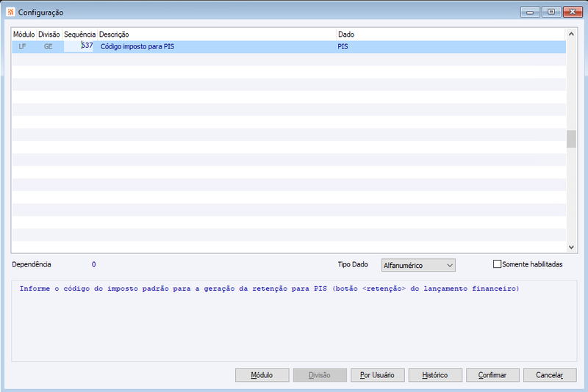Confirm with the Confirmar button
Viewport: 588px width, 392px height.
pos(492,375)
